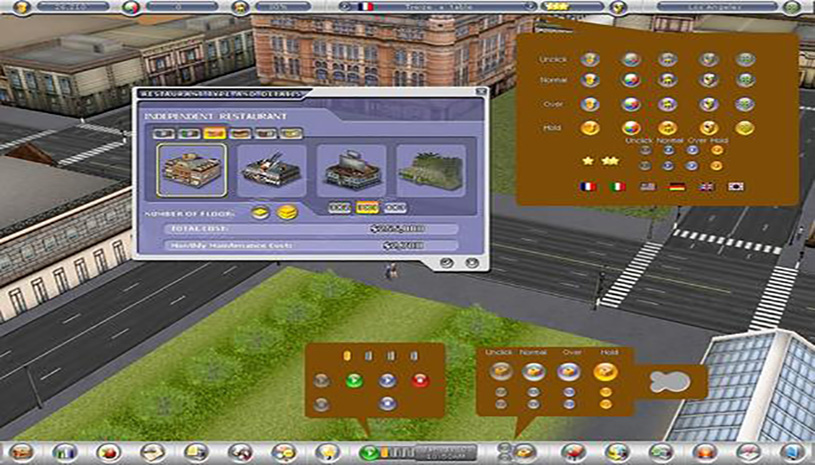
Task: Select the two-floor option icon
Action: pos(285,211)
